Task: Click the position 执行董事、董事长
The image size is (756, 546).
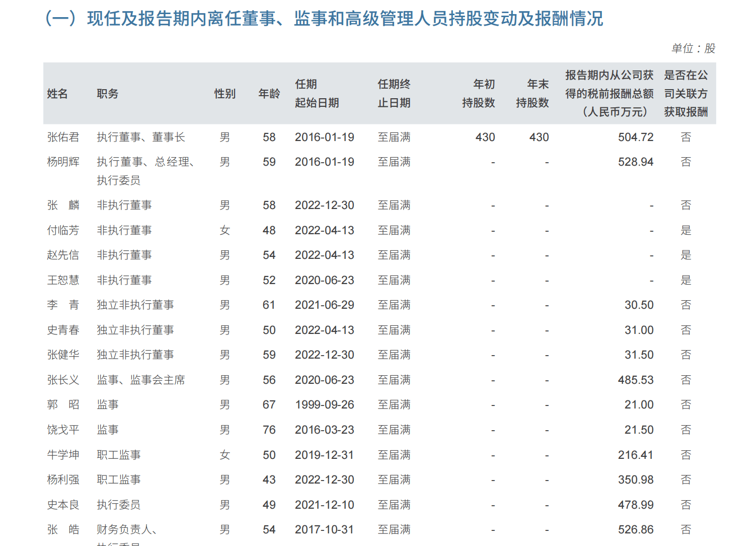Action: click(141, 137)
